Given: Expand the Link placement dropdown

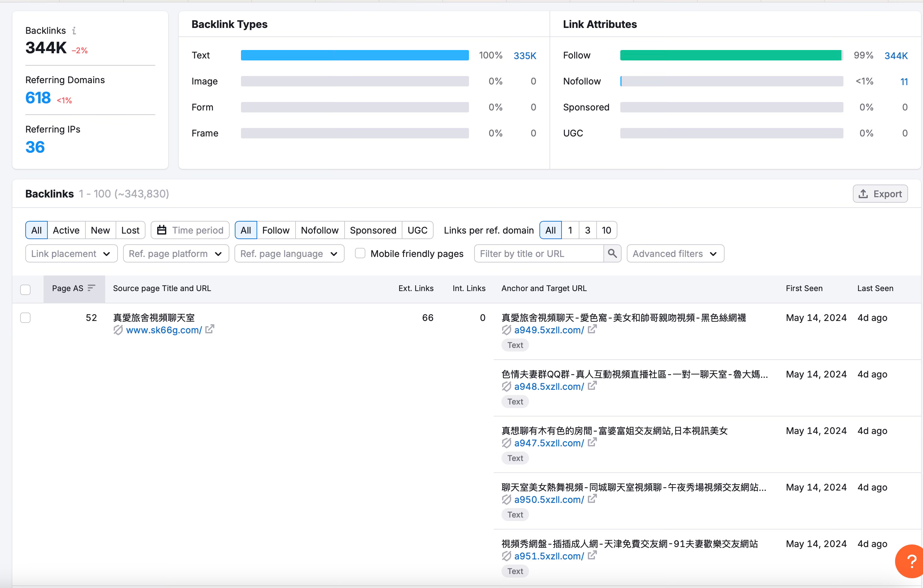Looking at the screenshot, I should (x=71, y=253).
